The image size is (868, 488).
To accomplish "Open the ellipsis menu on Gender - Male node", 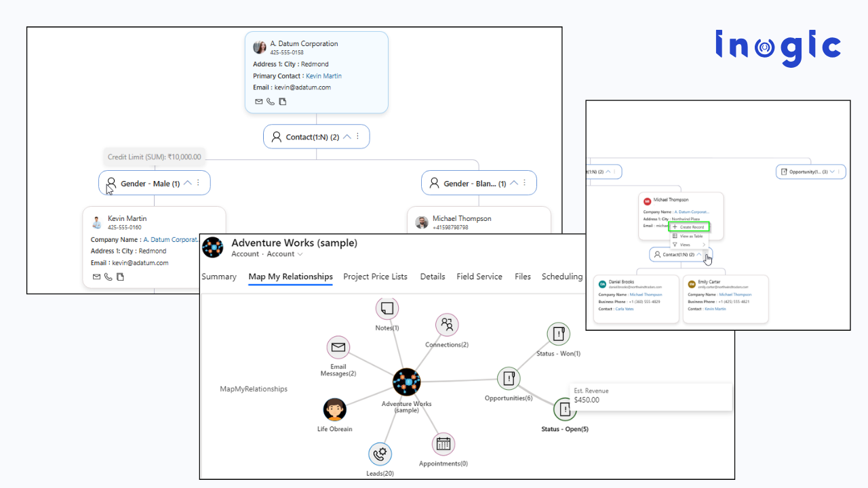I will (x=197, y=182).
